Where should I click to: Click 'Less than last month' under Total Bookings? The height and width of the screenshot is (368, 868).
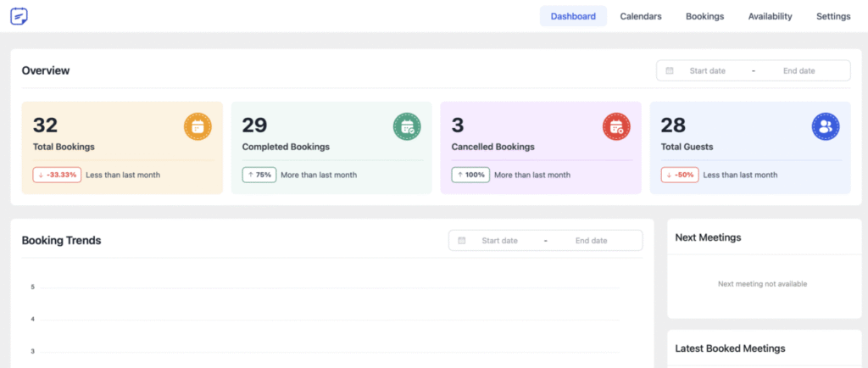pos(123,175)
